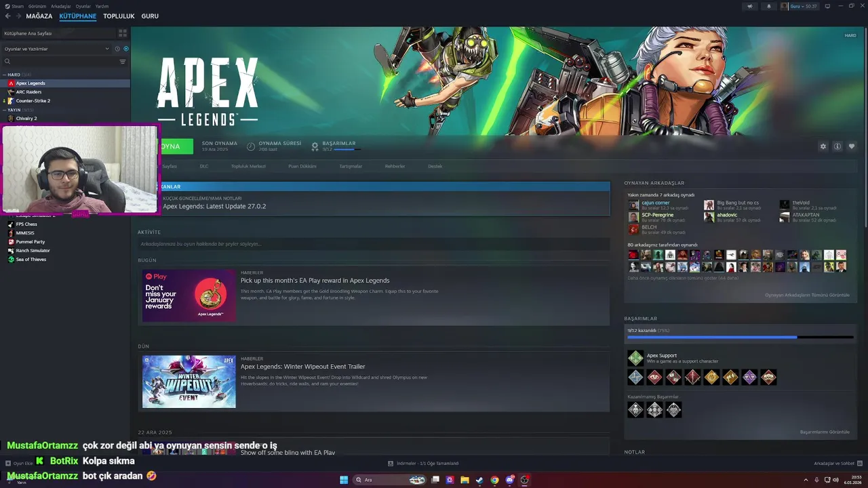Open the Destek tab

435,166
